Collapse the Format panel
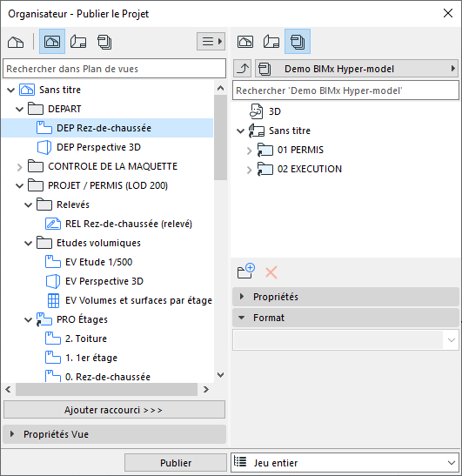 [345, 318]
